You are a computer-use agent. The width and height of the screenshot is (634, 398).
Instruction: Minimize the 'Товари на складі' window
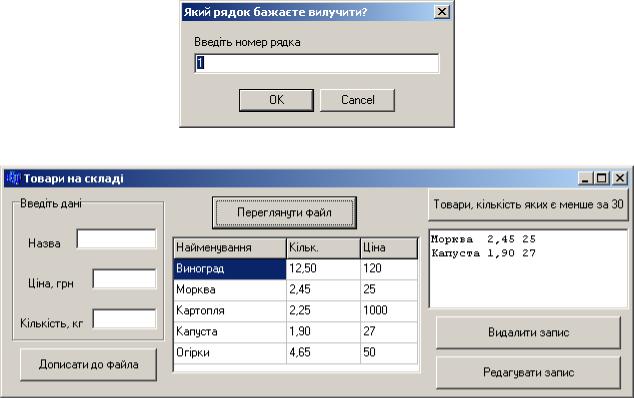(x=585, y=178)
